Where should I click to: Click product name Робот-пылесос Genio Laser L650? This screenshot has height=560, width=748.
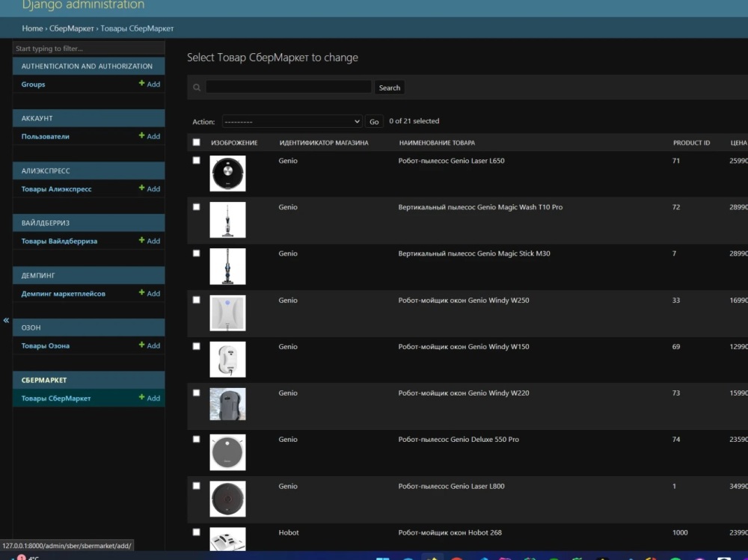(451, 161)
